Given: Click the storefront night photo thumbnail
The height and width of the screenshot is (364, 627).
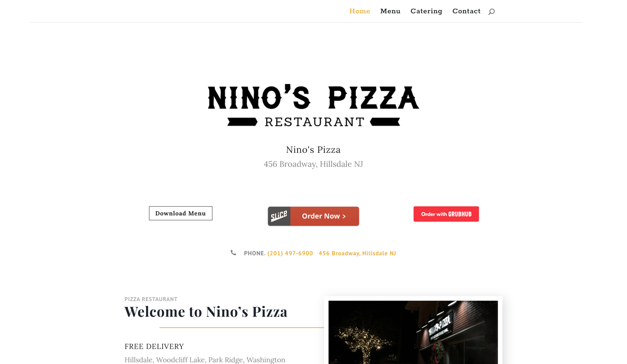Looking at the screenshot, I should point(413,332).
